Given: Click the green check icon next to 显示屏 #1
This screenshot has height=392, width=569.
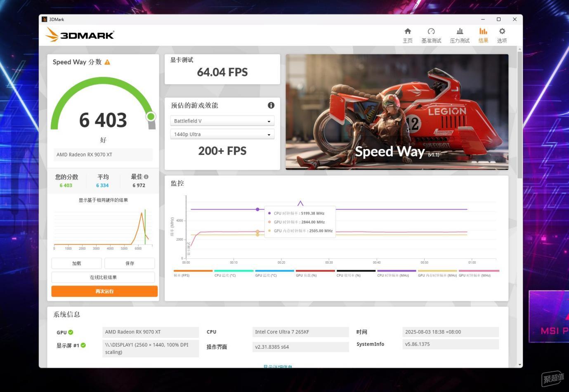Looking at the screenshot, I should click(83, 345).
